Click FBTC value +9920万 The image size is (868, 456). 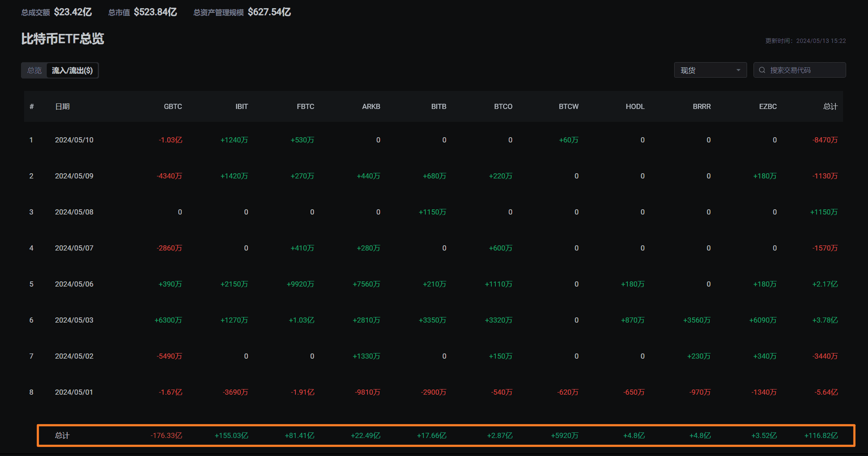300,284
